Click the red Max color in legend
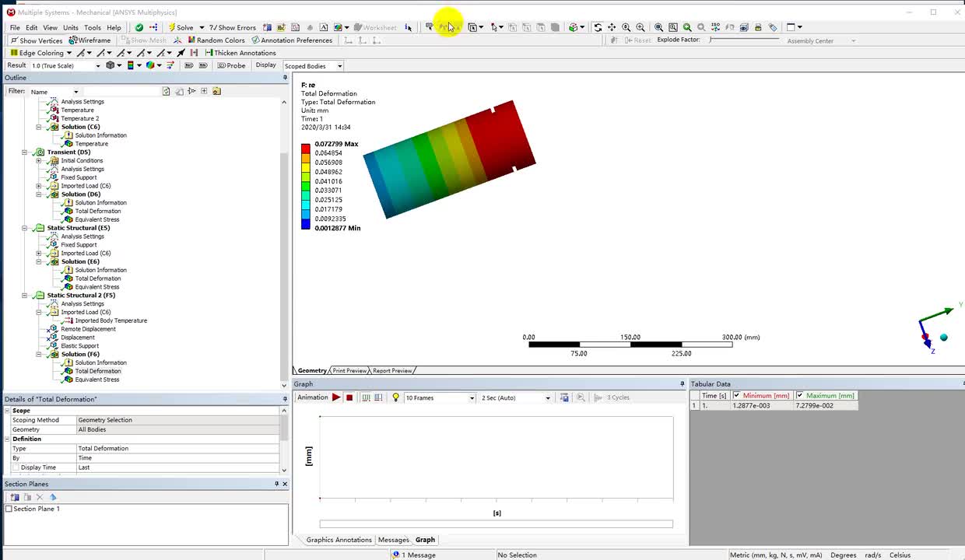The width and height of the screenshot is (965, 560). pyautogui.click(x=306, y=148)
